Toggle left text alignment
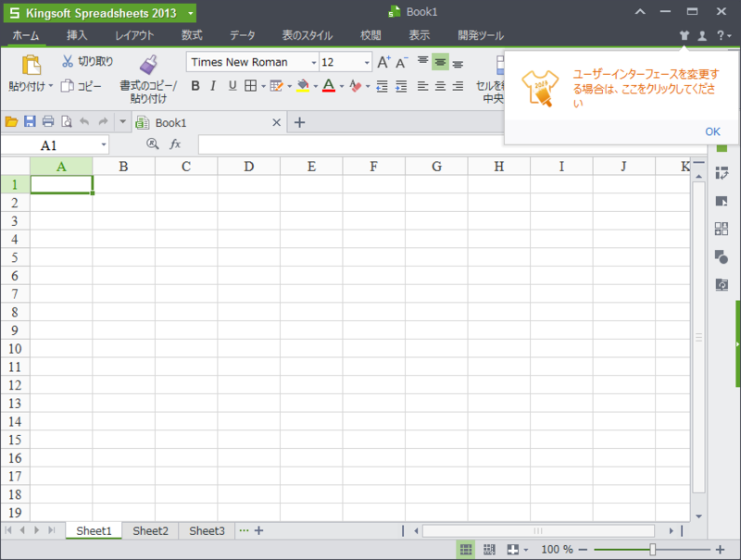 click(422, 86)
